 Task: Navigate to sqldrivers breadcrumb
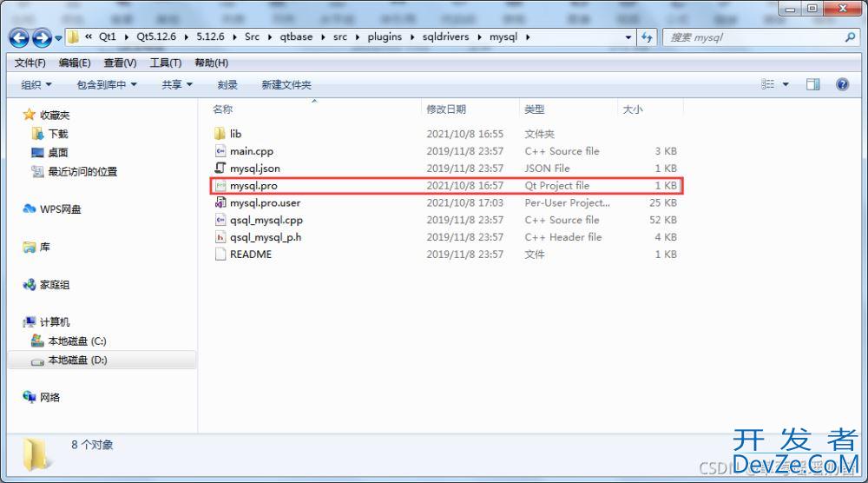tap(445, 36)
